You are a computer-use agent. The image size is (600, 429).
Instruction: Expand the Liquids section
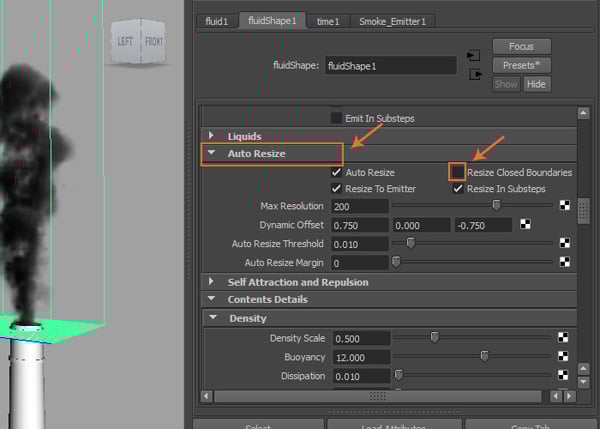(211, 135)
